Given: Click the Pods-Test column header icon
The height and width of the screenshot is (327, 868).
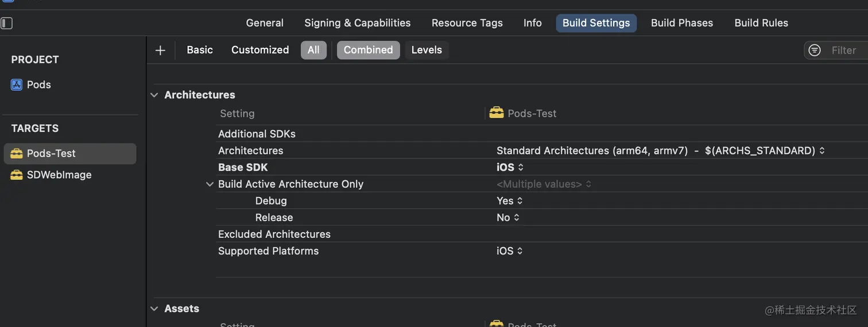Looking at the screenshot, I should (497, 113).
